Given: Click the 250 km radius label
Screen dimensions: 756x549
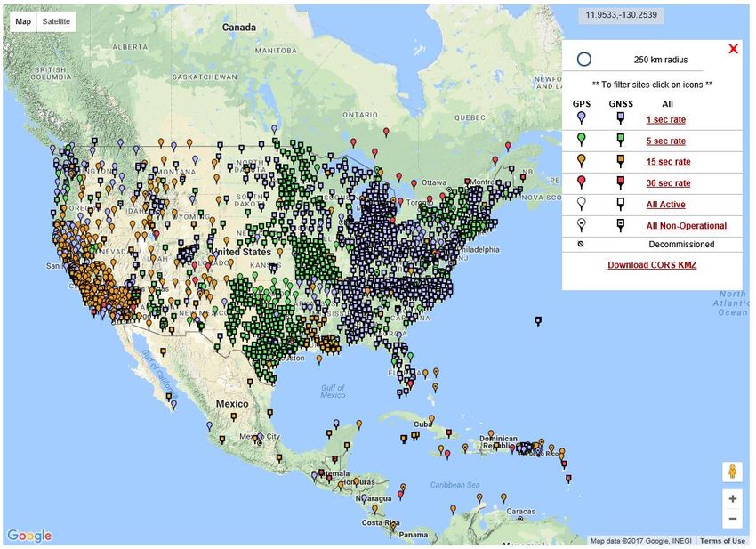Looking at the screenshot, I should click(661, 60).
